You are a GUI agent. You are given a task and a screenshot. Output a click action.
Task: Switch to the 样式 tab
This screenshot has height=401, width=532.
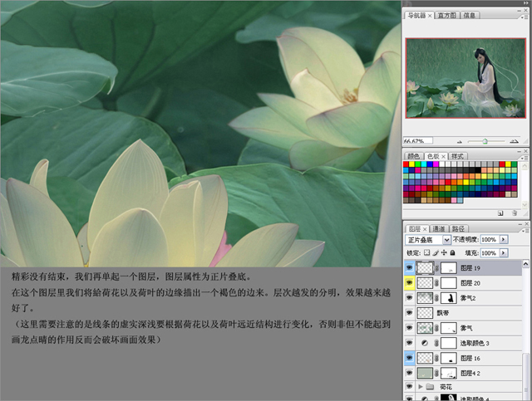pyautogui.click(x=457, y=156)
